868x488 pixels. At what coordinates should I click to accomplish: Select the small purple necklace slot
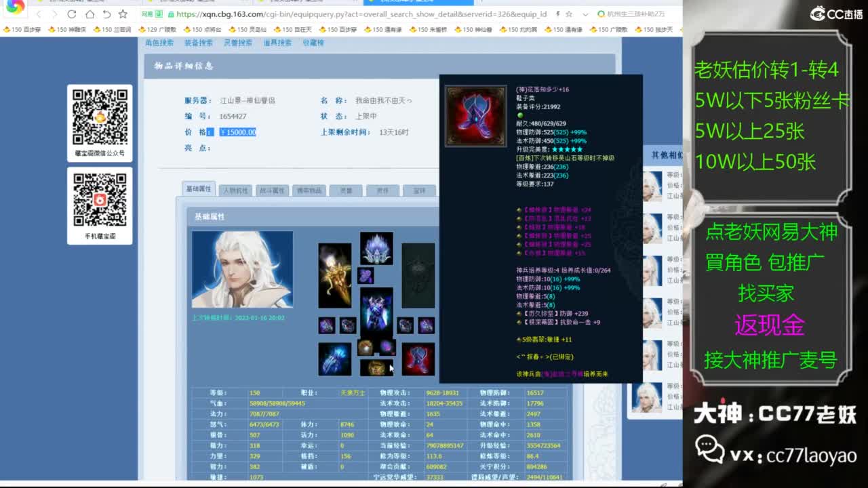[x=366, y=276]
